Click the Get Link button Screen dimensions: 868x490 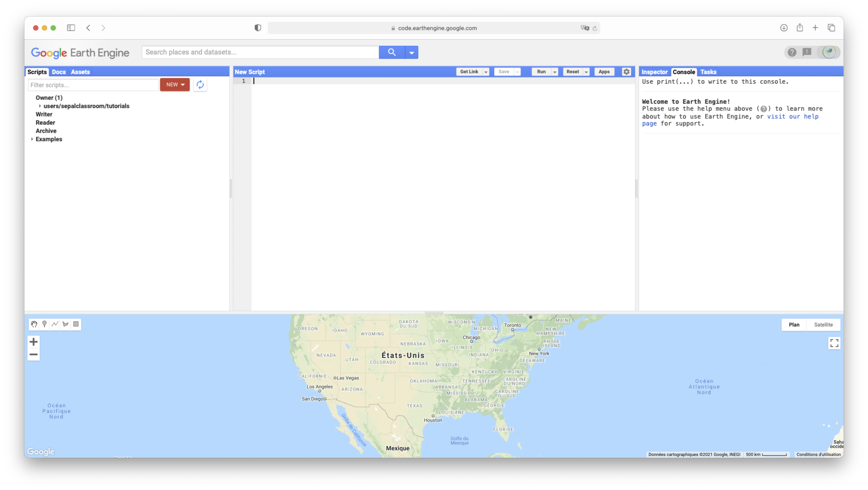pos(469,72)
